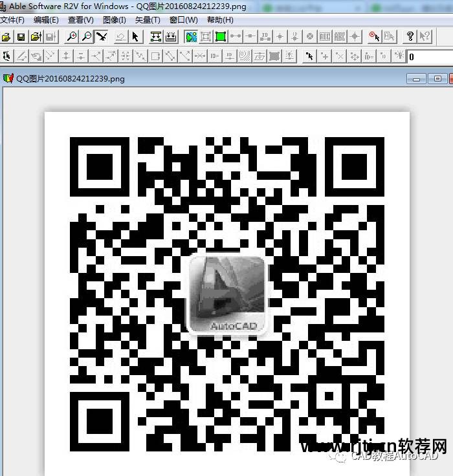
Task: Click the line with center square icon
Action: [250, 37]
